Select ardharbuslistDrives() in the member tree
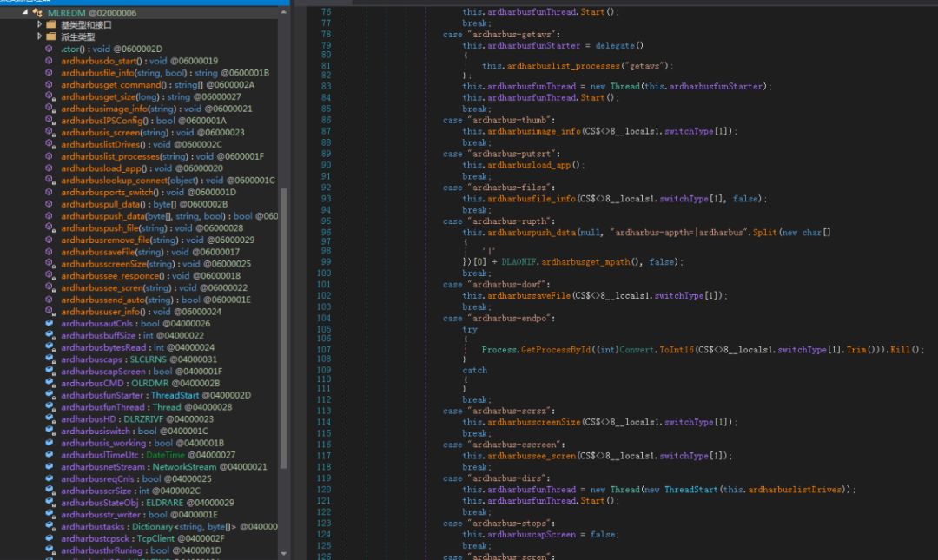938x560 pixels. coord(101,144)
